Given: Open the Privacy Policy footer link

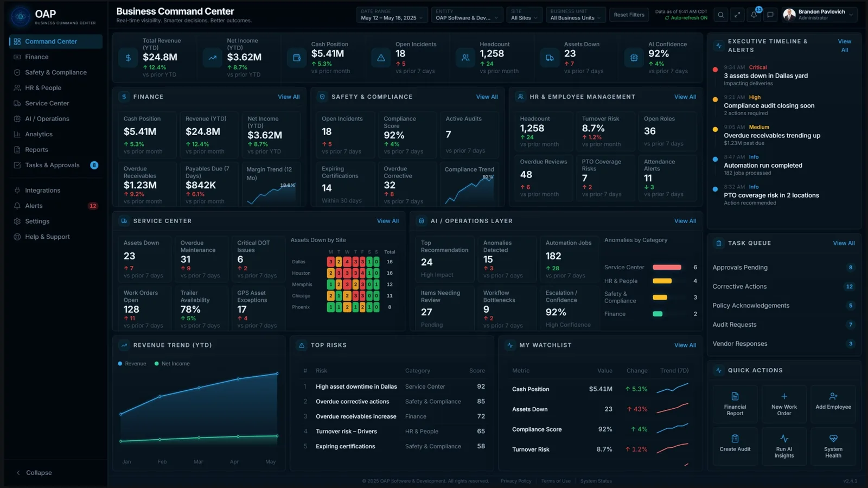Looking at the screenshot, I should (x=516, y=481).
